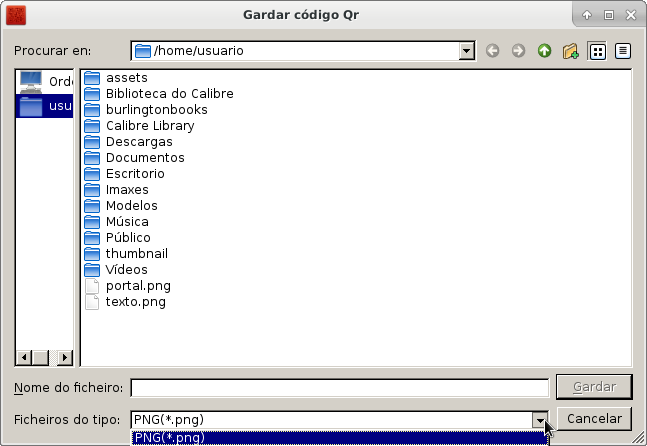Click the Cancelar button
The width and height of the screenshot is (647, 446).
[594, 419]
